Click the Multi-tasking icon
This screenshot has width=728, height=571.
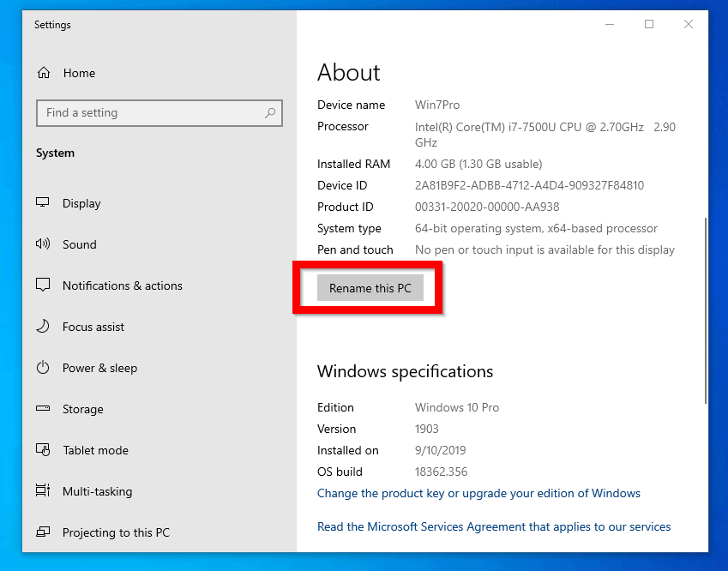point(42,491)
